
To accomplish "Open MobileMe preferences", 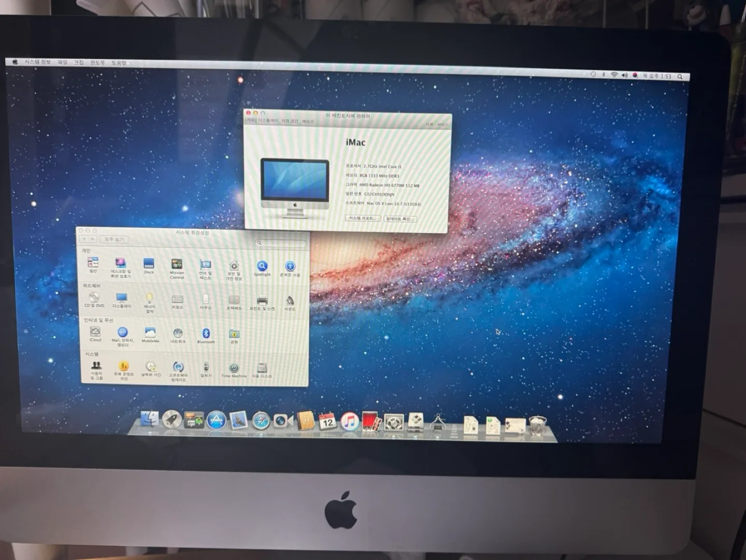I will 150,335.
